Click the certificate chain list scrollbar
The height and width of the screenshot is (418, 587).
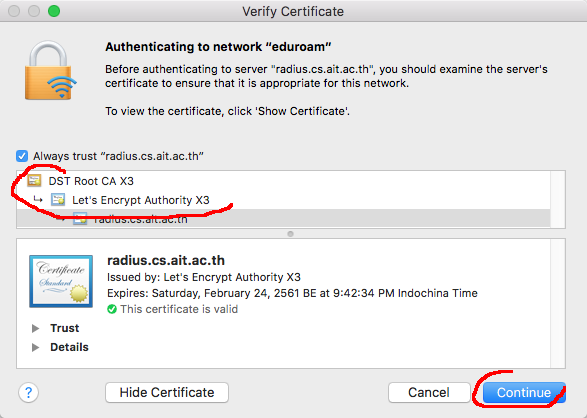pyautogui.click(x=557, y=199)
